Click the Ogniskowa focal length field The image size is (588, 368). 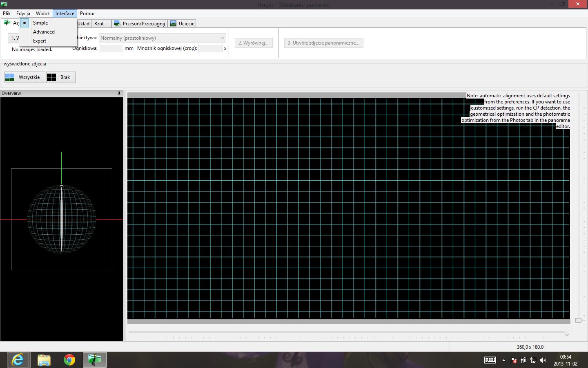coord(111,48)
